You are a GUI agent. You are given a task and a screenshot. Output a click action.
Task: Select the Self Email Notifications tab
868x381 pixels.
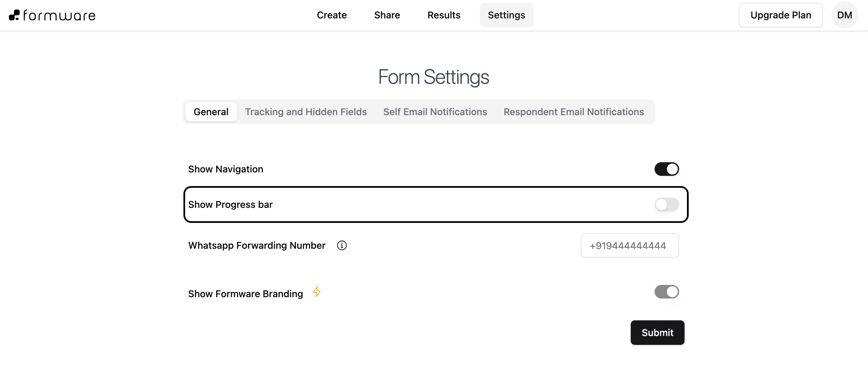click(435, 111)
